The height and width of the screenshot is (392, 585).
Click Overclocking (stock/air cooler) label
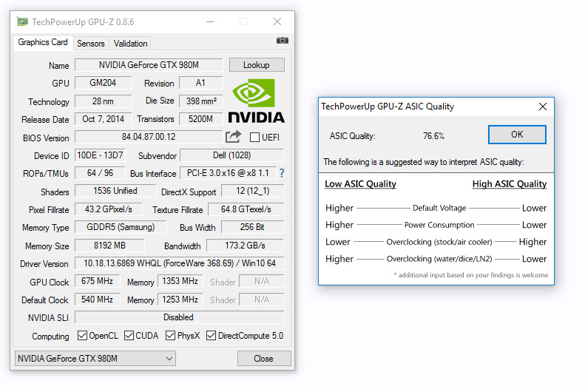point(439,242)
